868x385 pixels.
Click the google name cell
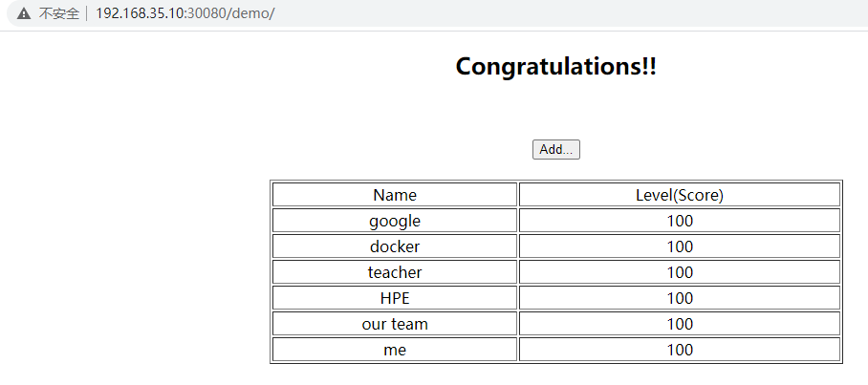(x=395, y=221)
